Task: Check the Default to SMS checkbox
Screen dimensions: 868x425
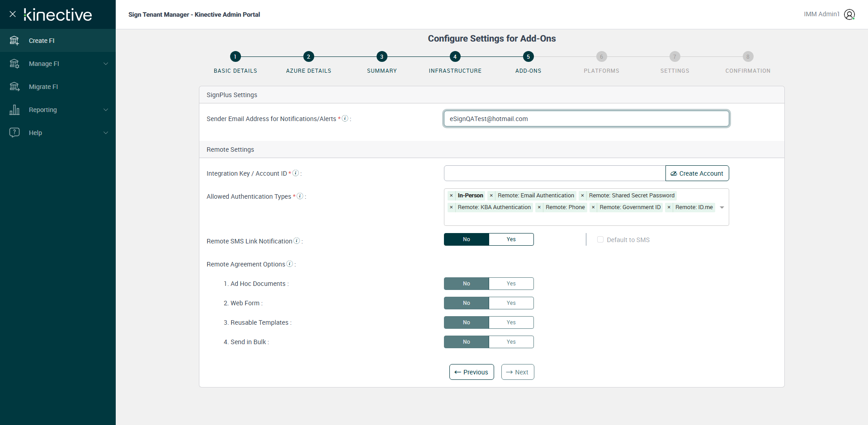Action: (600, 239)
